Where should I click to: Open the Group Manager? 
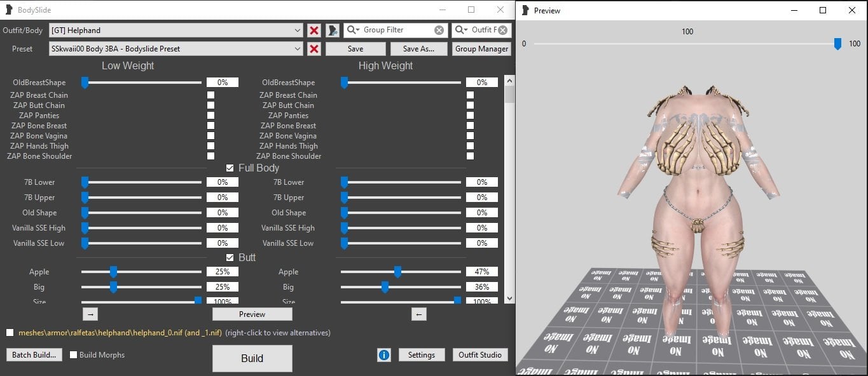point(481,49)
